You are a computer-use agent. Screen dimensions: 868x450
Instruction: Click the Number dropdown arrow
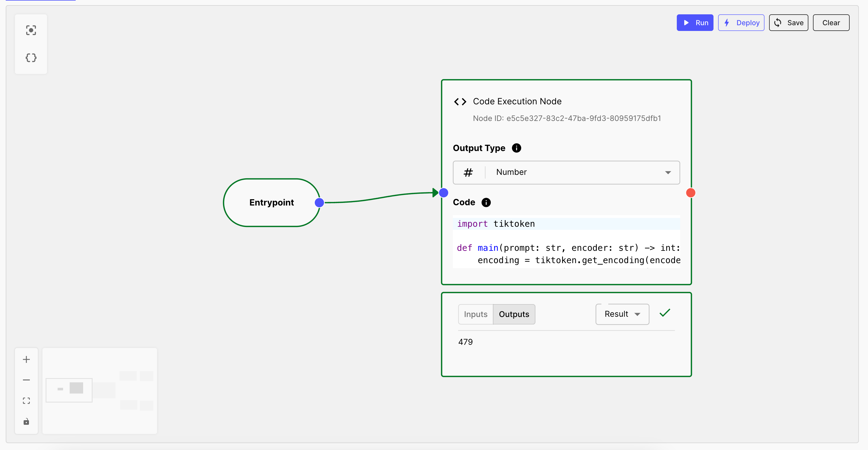(668, 173)
